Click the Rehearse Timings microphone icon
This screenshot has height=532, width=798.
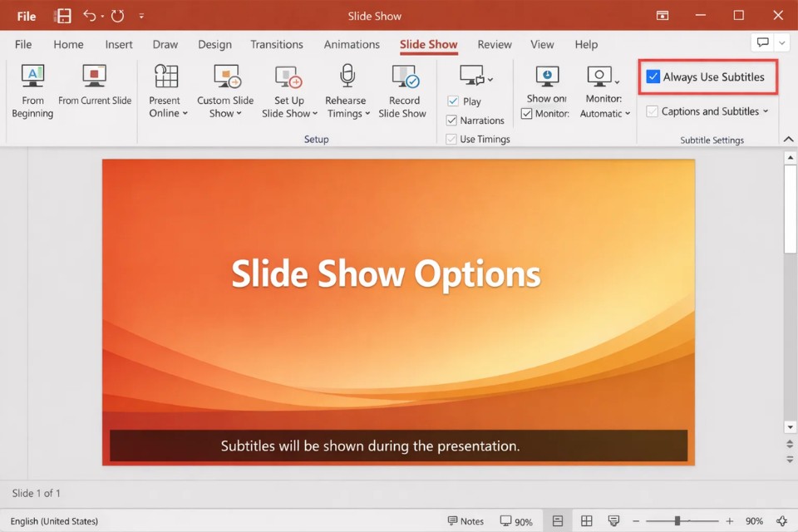(347, 77)
